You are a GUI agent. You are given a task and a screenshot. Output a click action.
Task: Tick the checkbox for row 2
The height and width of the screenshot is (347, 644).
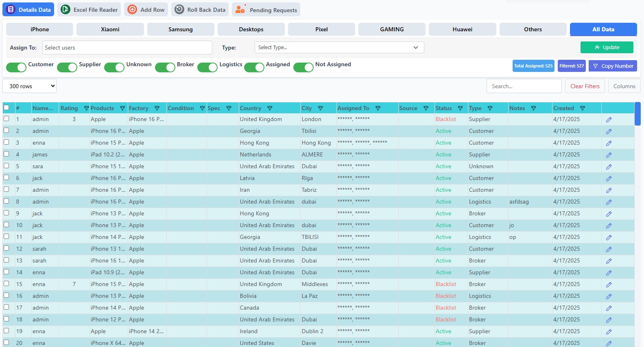tap(7, 130)
